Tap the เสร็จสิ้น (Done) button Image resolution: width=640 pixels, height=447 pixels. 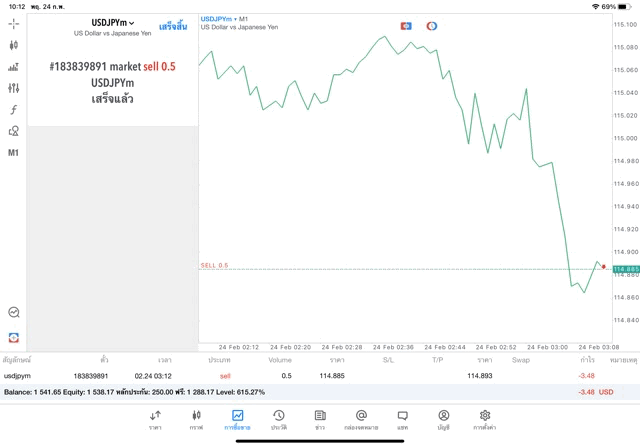(173, 27)
